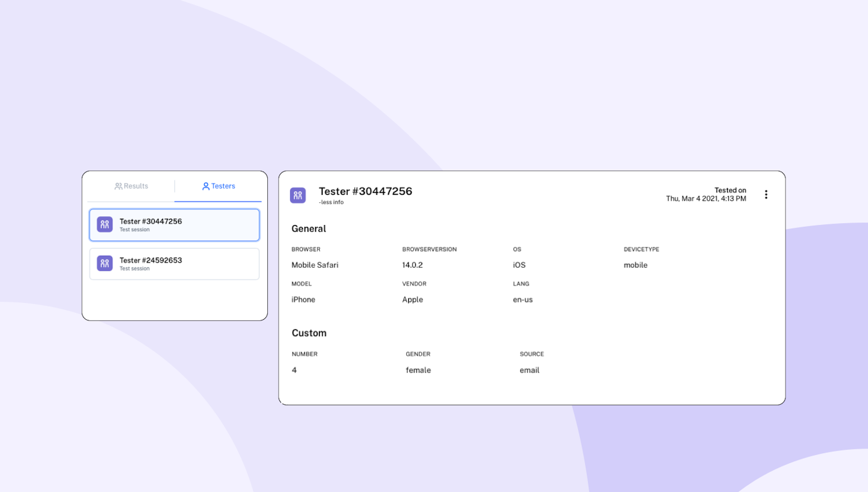The image size is (868, 492).
Task: Click purple tester icon in detail header
Action: coord(298,195)
